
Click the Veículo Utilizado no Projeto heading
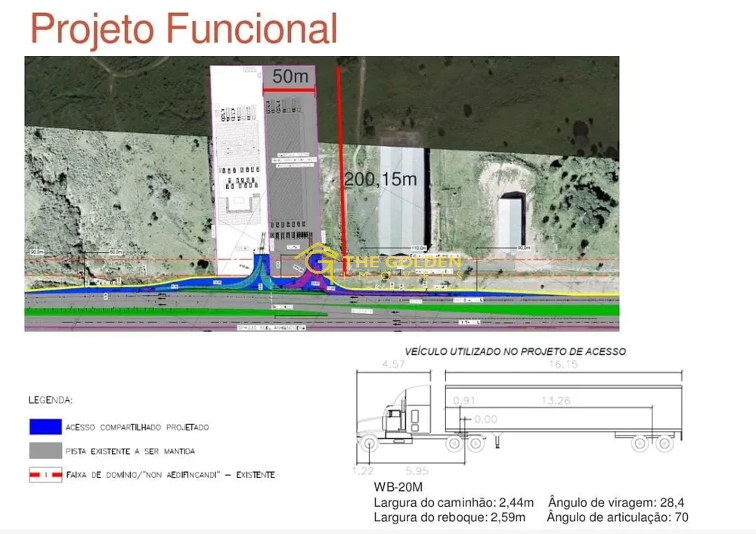516,352
